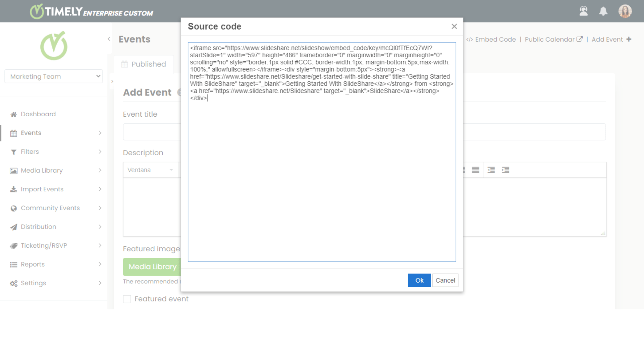
Task: Click the justify alignment icon in editor toolbar
Action: pyautogui.click(x=475, y=170)
